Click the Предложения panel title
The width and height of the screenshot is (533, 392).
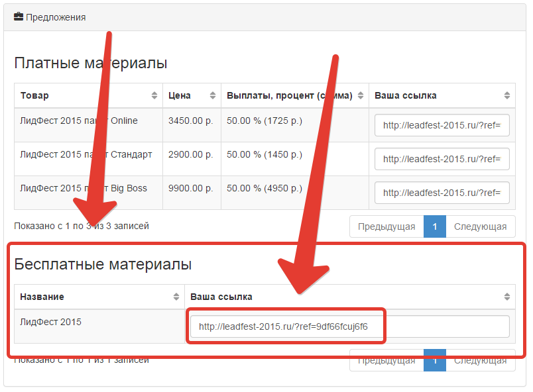click(x=56, y=17)
